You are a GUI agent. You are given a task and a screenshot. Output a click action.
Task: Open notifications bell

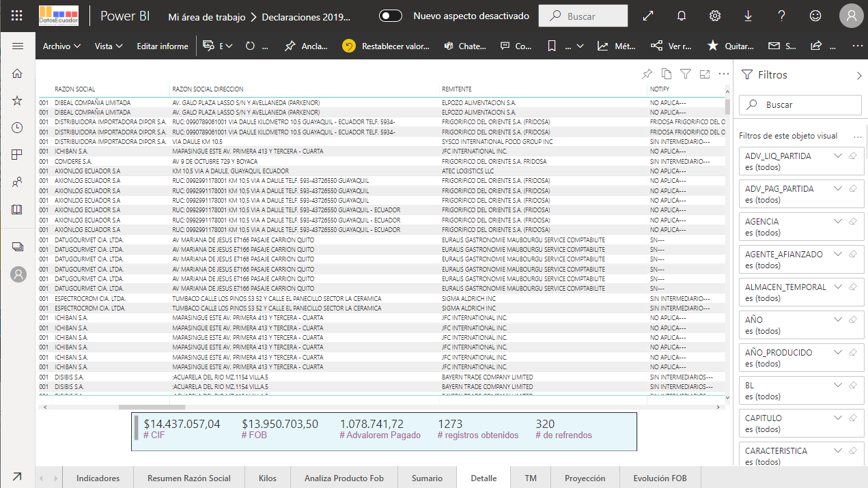pos(682,16)
